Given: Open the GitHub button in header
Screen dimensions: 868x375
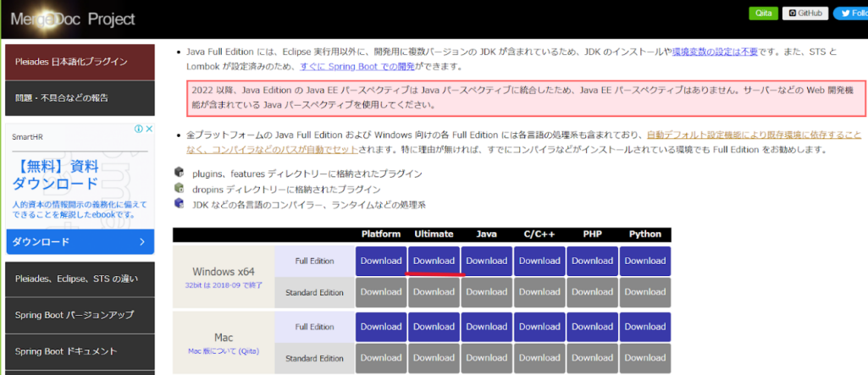Looking at the screenshot, I should point(804,14).
